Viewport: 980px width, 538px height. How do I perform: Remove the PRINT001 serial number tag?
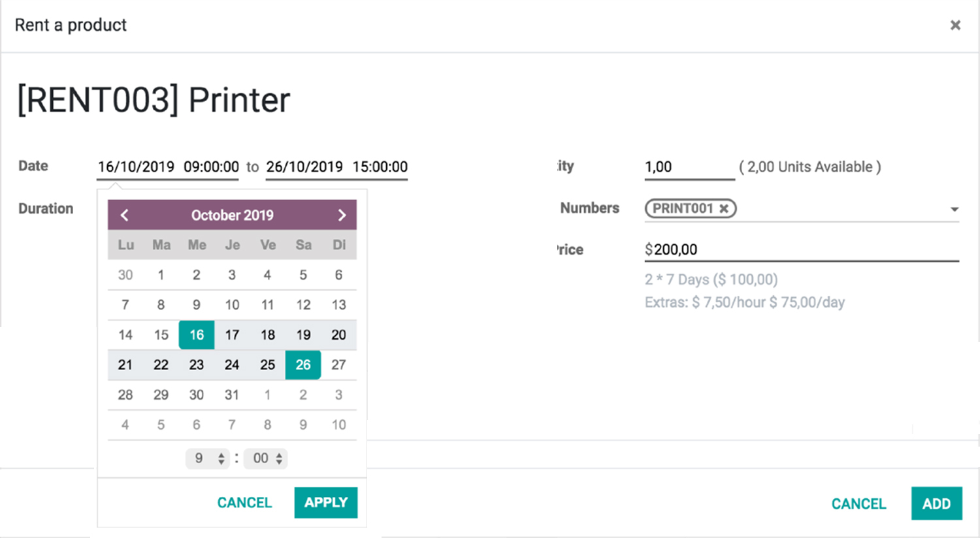pyautogui.click(x=724, y=208)
